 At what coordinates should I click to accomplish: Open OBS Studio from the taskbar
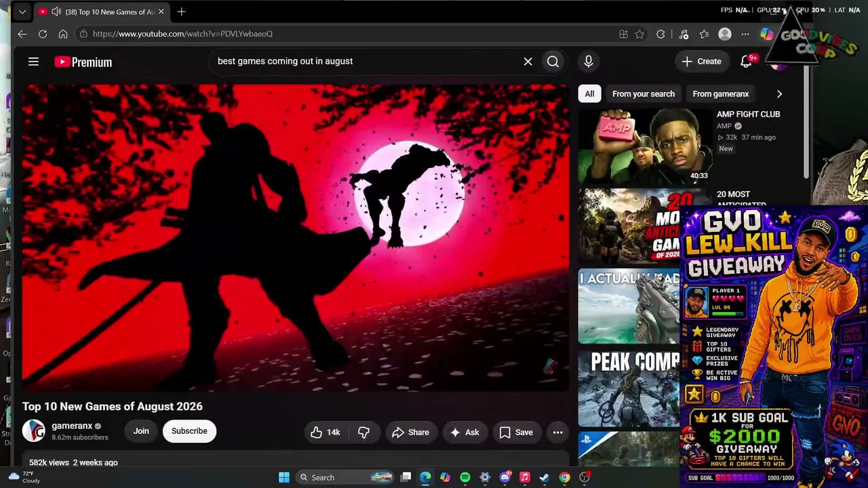click(x=585, y=477)
